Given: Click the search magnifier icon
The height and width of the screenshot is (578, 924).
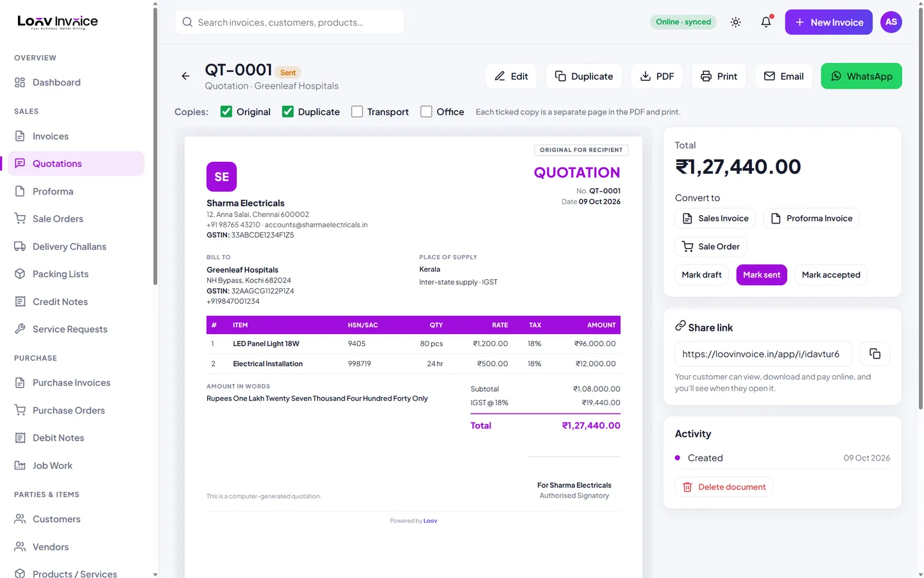Looking at the screenshot, I should pos(187,22).
